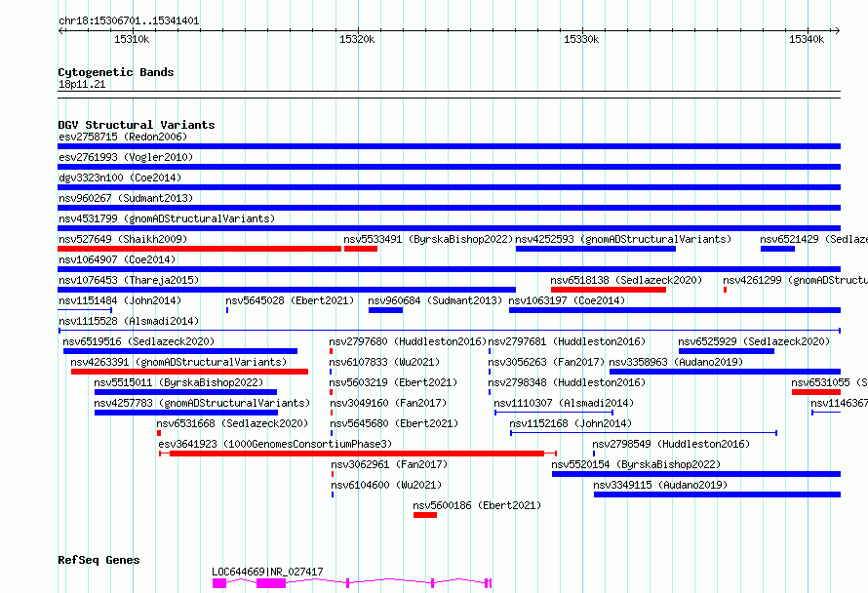Select nsv6518138 (Sedlazeck2020) label
This screenshot has height=593, width=868.
pos(626,280)
